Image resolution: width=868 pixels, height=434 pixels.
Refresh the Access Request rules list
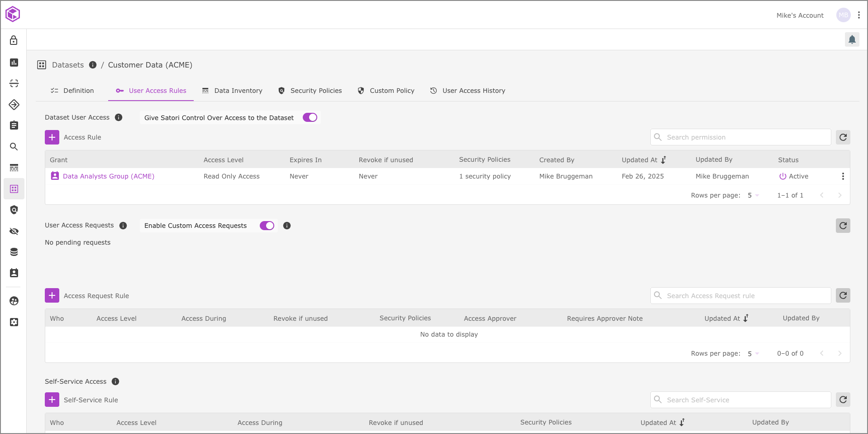coord(843,295)
